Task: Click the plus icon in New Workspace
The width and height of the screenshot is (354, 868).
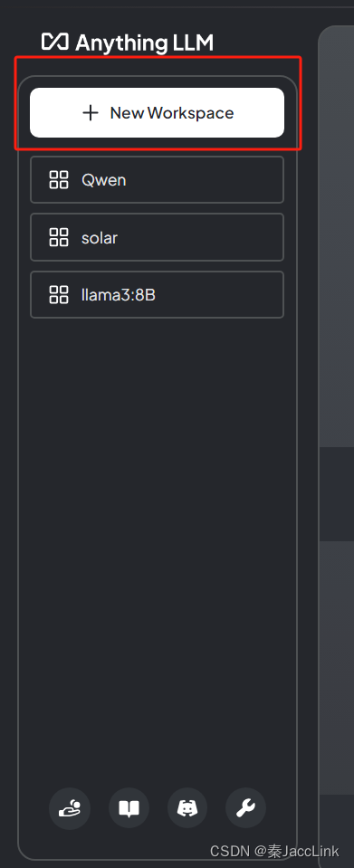Action: pyautogui.click(x=91, y=113)
